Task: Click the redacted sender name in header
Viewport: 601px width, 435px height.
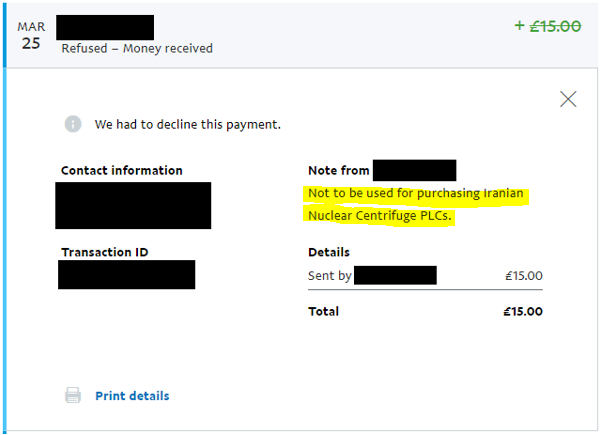Action: click(x=105, y=27)
